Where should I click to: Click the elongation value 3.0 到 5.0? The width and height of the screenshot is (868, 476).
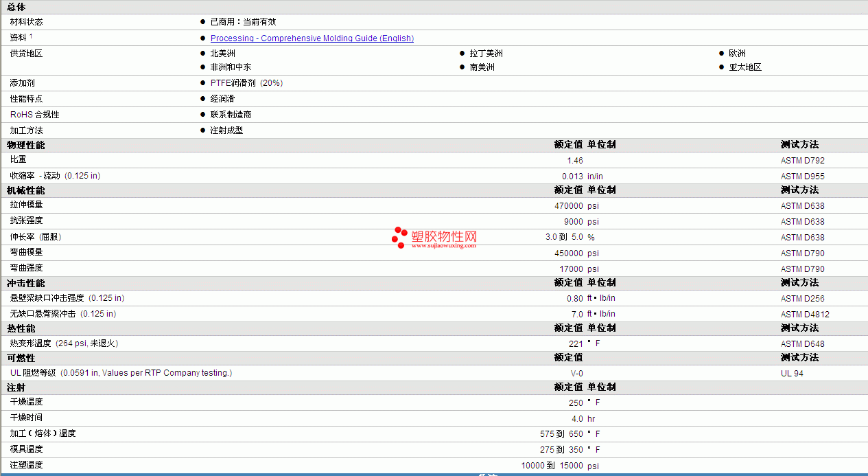(x=565, y=238)
